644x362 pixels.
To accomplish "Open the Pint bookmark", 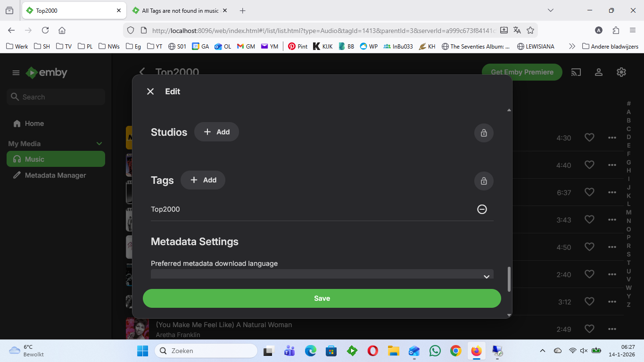I will 297,46.
